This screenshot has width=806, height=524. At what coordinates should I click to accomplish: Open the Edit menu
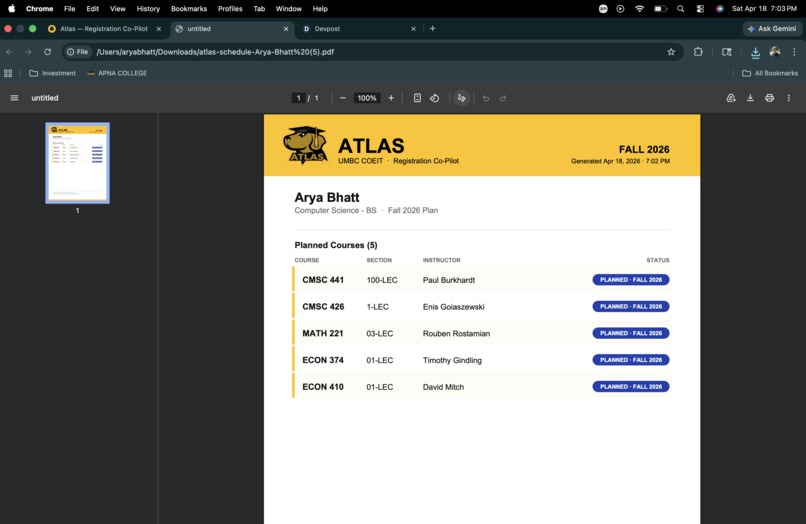point(93,9)
